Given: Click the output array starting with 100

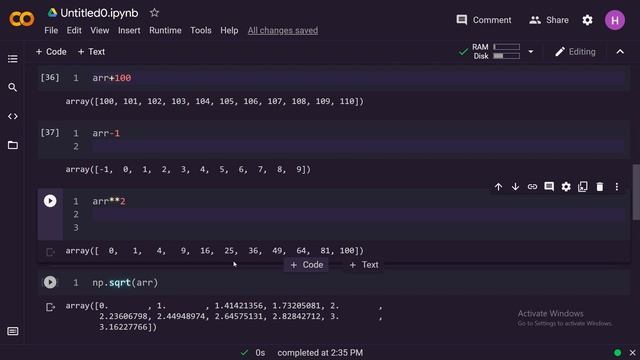Looking at the screenshot, I should tap(214, 101).
